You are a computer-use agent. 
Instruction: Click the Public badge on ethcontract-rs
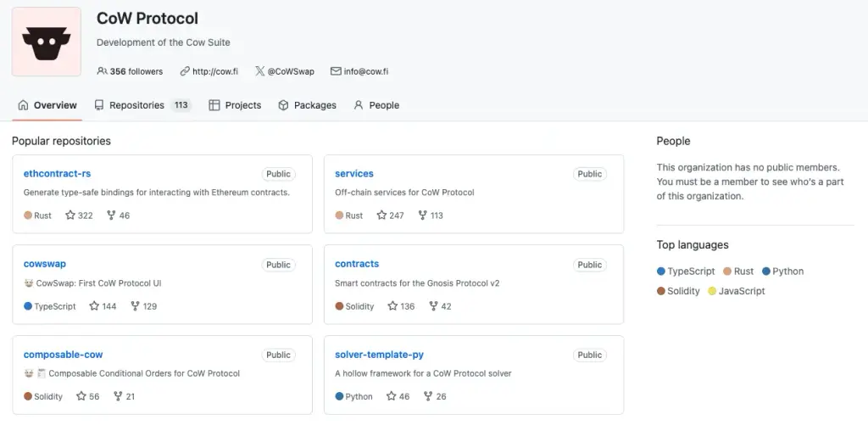[278, 174]
